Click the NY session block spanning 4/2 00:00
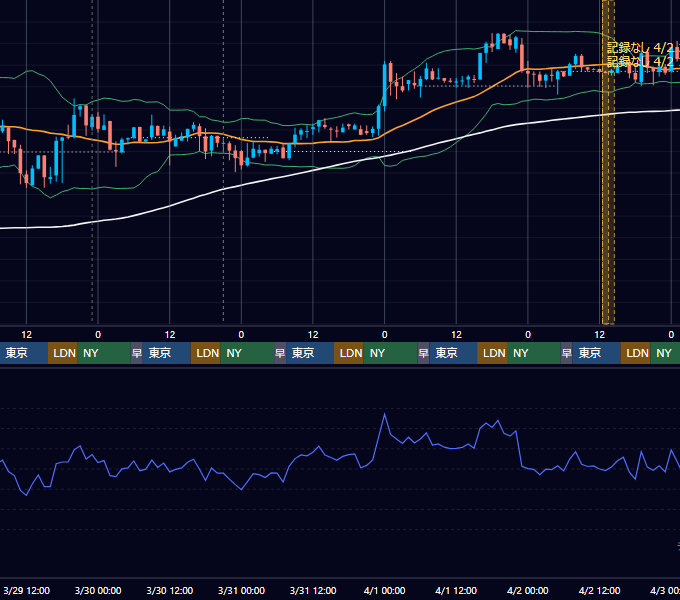 (x=534, y=353)
